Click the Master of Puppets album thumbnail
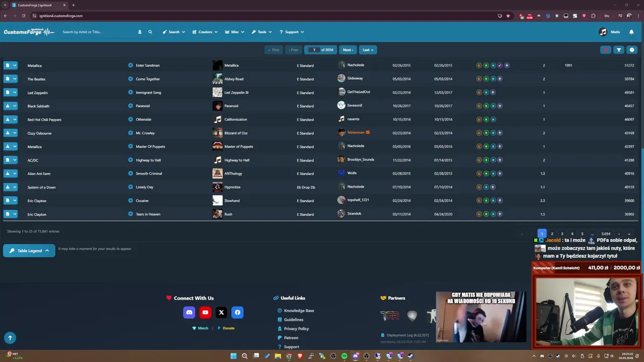Image resolution: width=644 pixels, height=362 pixels. tap(217, 146)
